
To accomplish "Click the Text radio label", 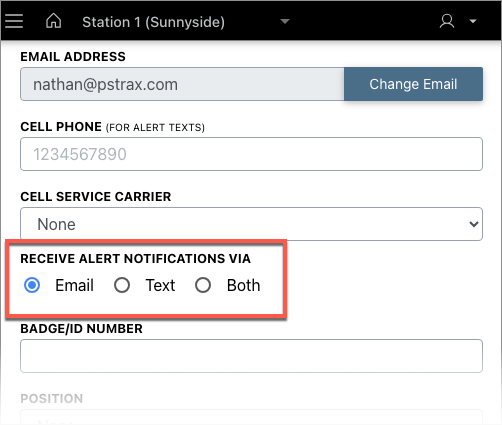I will pos(160,285).
